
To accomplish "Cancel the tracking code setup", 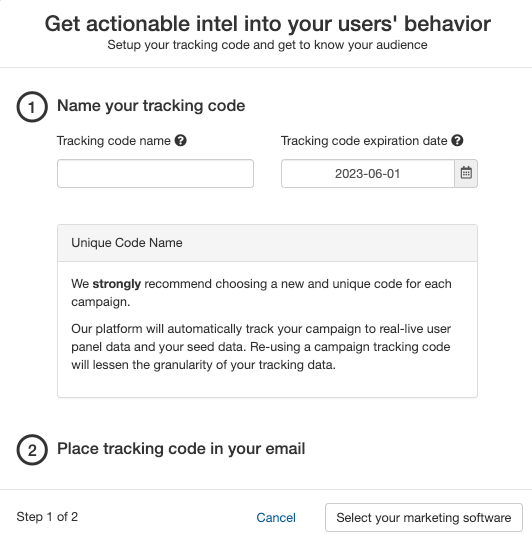I will (x=276, y=518).
